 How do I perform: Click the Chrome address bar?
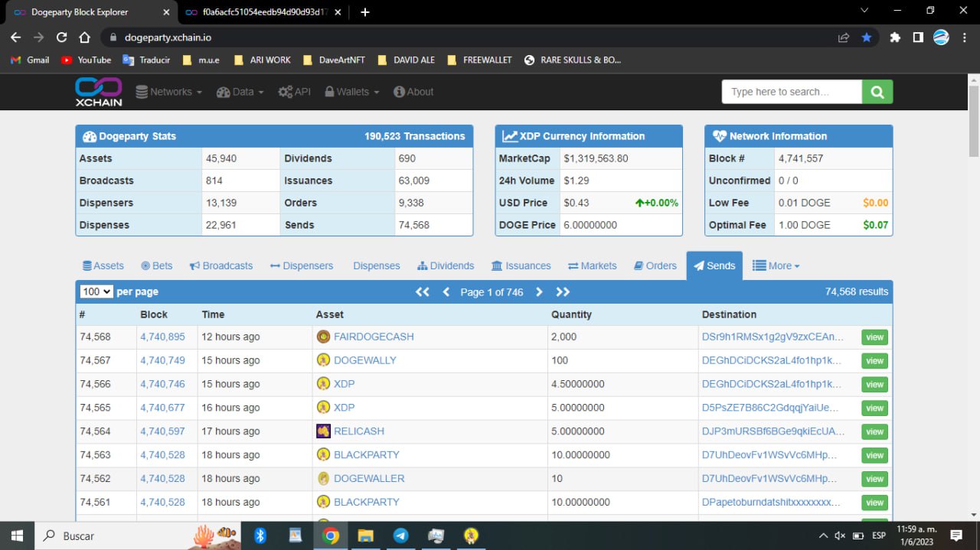(x=475, y=37)
